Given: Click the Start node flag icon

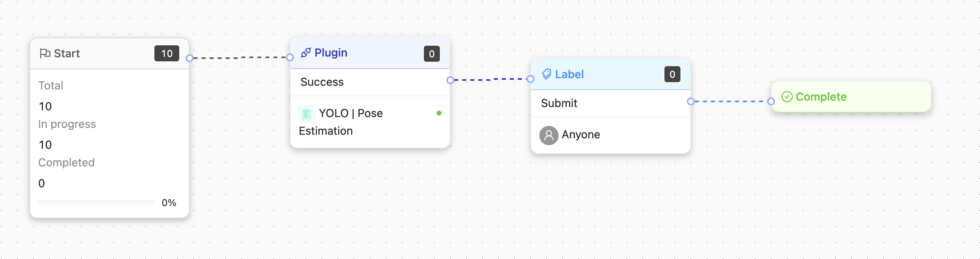Looking at the screenshot, I should (x=45, y=53).
